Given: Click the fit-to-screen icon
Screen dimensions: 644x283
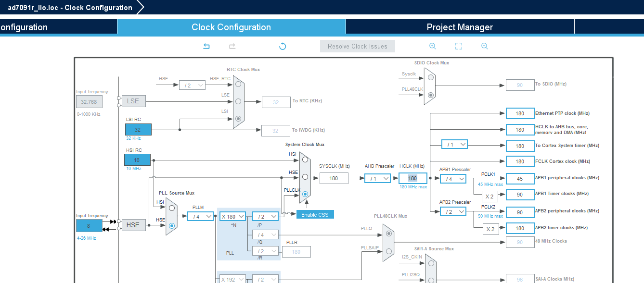Looking at the screenshot, I should 458,46.
